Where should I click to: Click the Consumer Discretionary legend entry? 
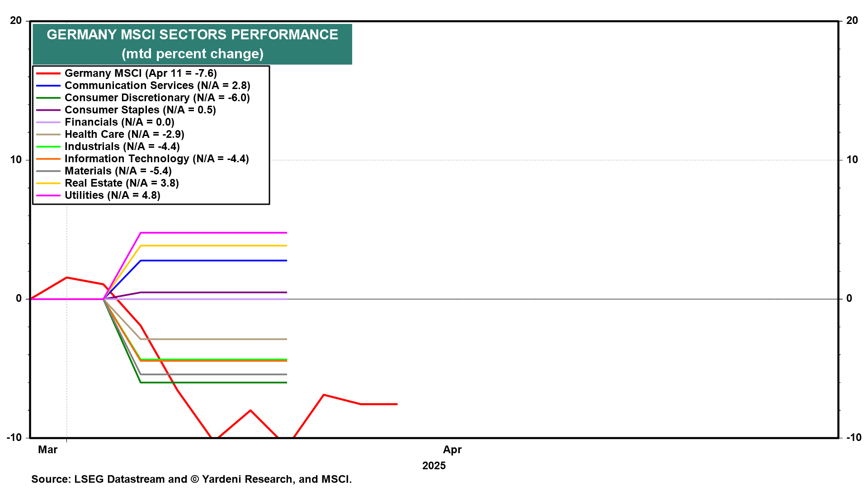pos(157,98)
